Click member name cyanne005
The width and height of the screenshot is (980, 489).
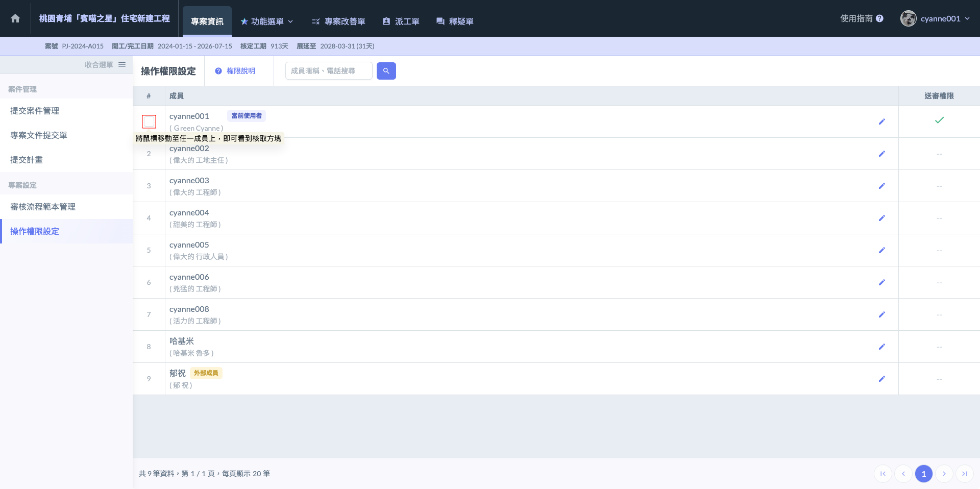tap(189, 245)
